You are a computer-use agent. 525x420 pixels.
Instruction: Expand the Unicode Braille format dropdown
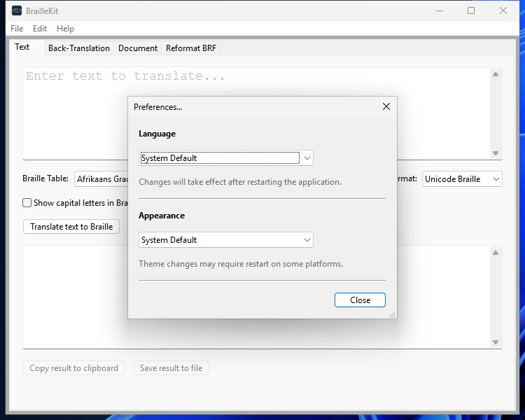pyautogui.click(x=462, y=179)
